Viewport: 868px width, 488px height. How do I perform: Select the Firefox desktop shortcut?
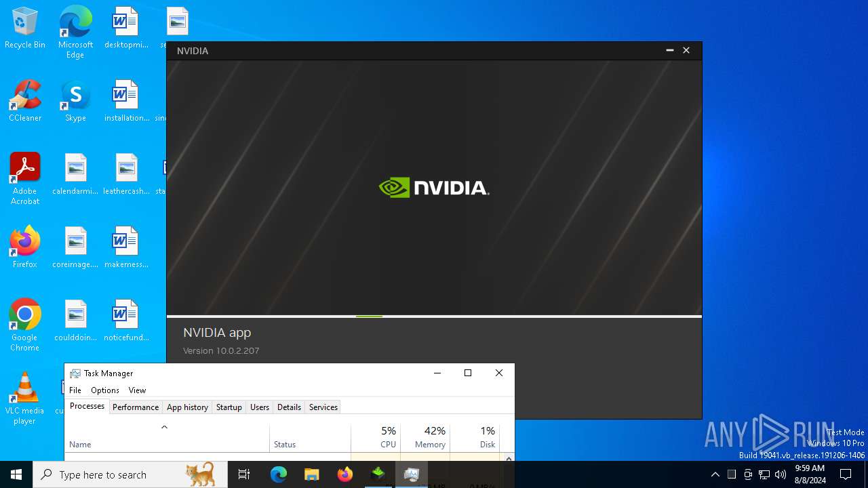point(25,248)
